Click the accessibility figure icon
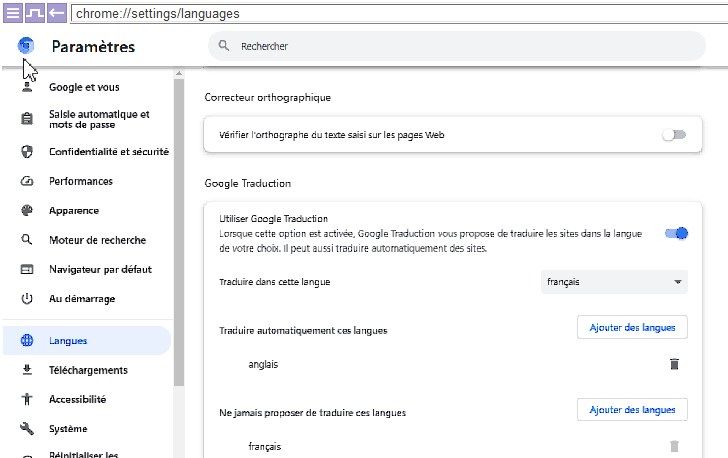728x458 pixels. [x=27, y=399]
